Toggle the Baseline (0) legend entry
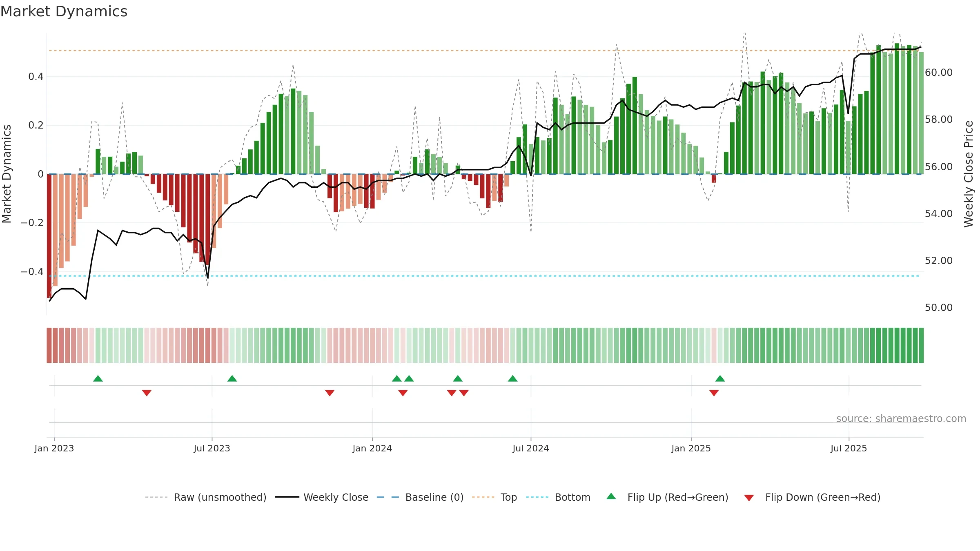Viewport: 980px width, 551px height. click(420, 498)
